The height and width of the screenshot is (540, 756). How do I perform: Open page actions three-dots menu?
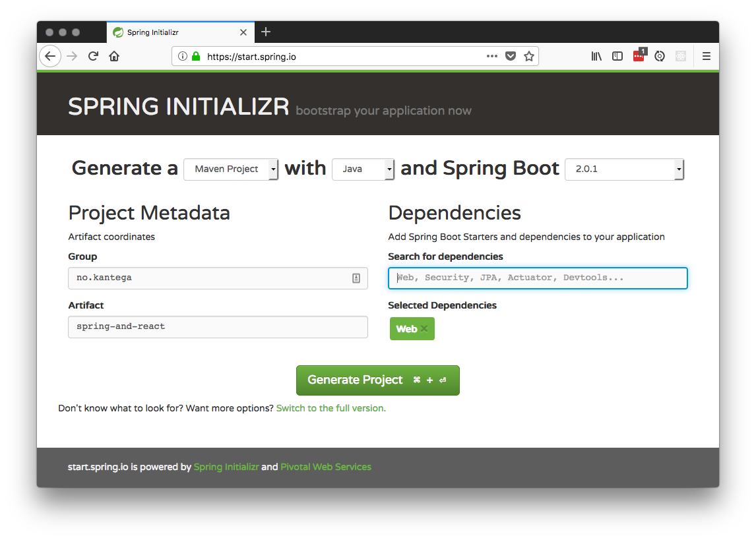pos(491,56)
